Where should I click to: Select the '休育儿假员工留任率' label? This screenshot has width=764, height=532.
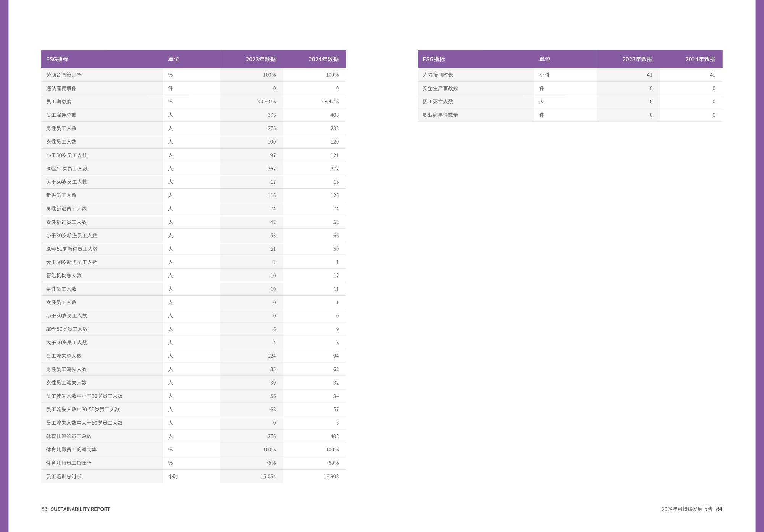(69, 463)
